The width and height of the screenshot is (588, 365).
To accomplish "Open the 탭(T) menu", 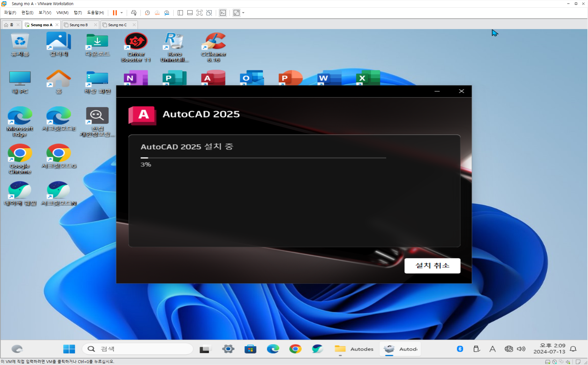I will [78, 13].
